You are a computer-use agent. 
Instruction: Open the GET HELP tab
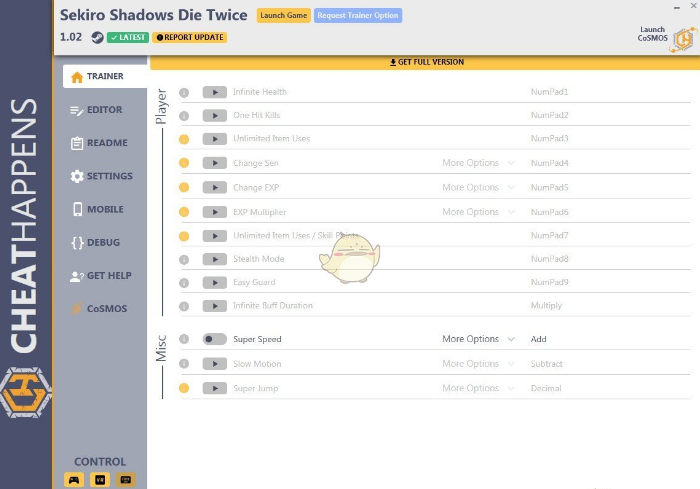[x=102, y=276]
